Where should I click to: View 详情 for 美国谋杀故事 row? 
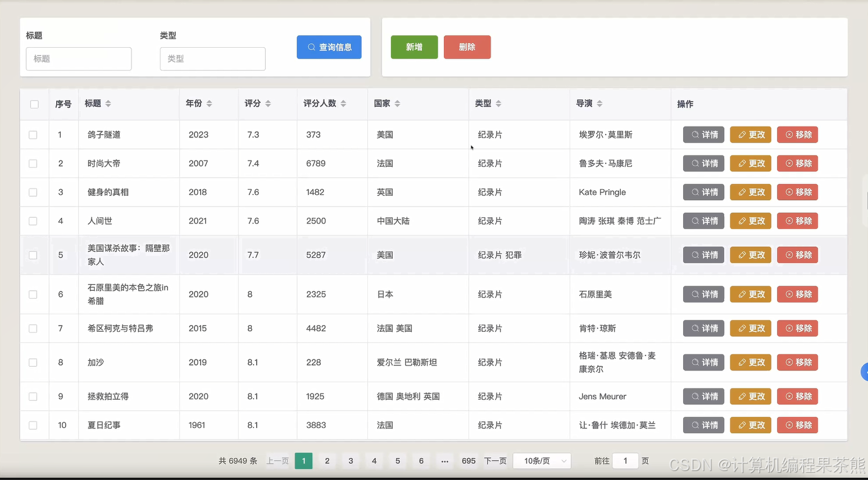703,255
